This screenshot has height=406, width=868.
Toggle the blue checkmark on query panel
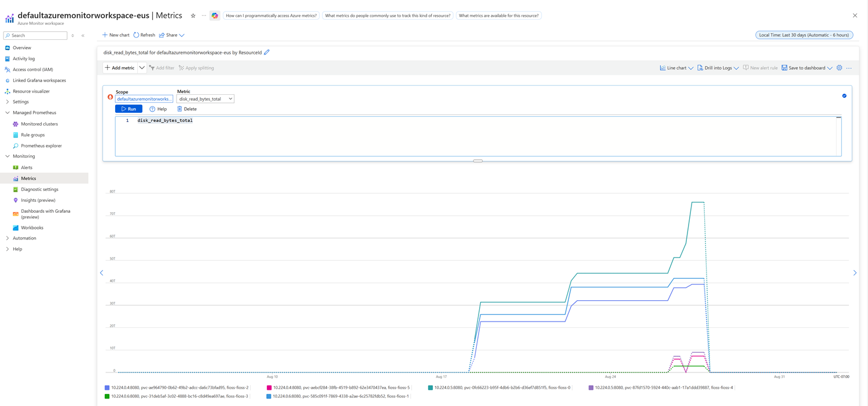[844, 96]
